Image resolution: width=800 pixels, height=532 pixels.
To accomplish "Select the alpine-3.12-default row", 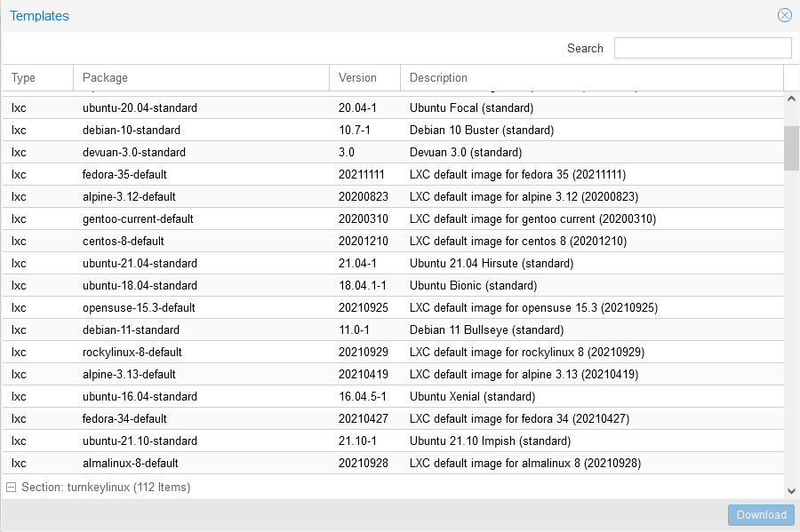I will coord(393,196).
